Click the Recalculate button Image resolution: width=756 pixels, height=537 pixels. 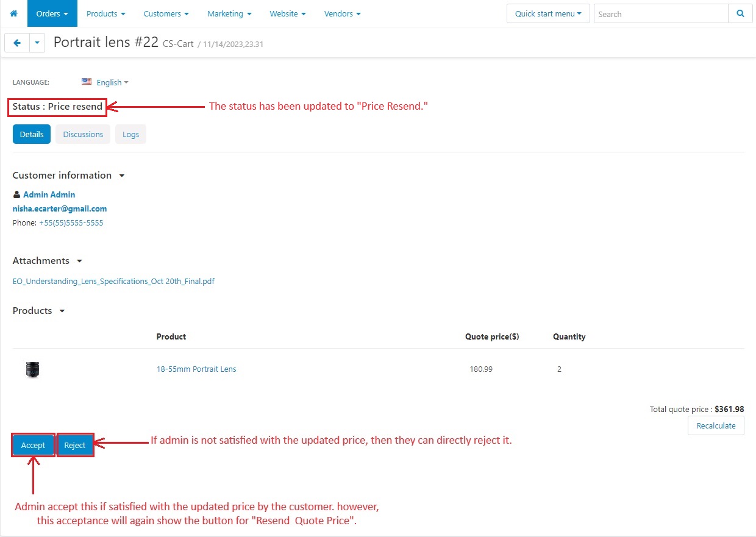tap(716, 425)
